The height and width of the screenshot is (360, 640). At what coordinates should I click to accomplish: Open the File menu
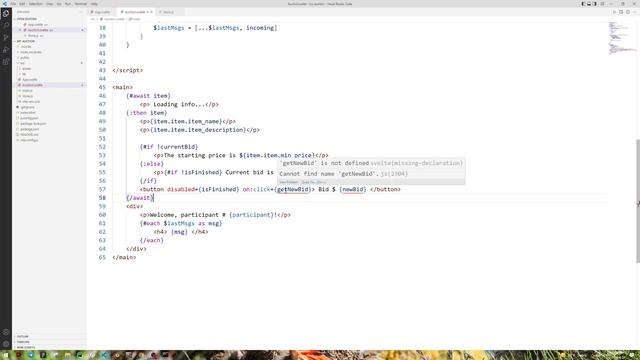13,4
